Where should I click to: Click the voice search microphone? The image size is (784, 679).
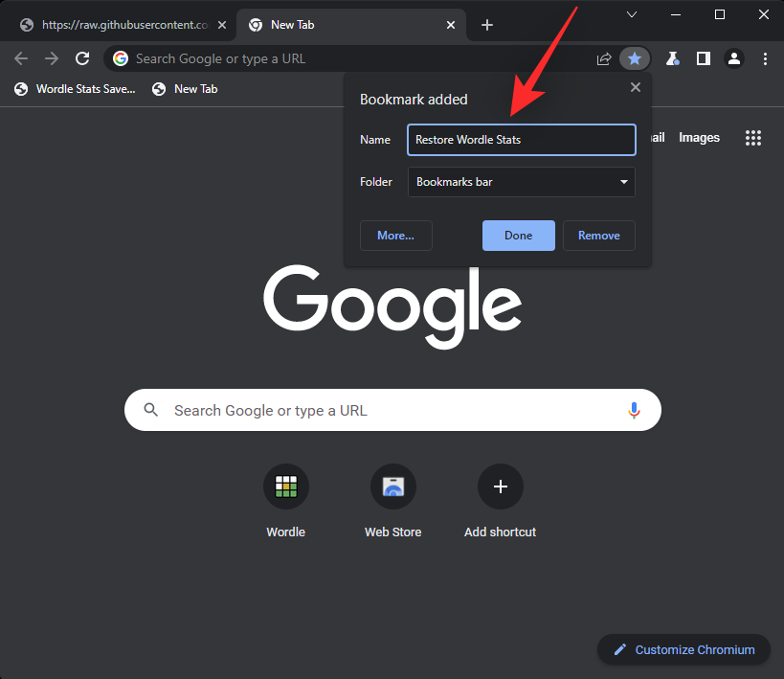634,410
